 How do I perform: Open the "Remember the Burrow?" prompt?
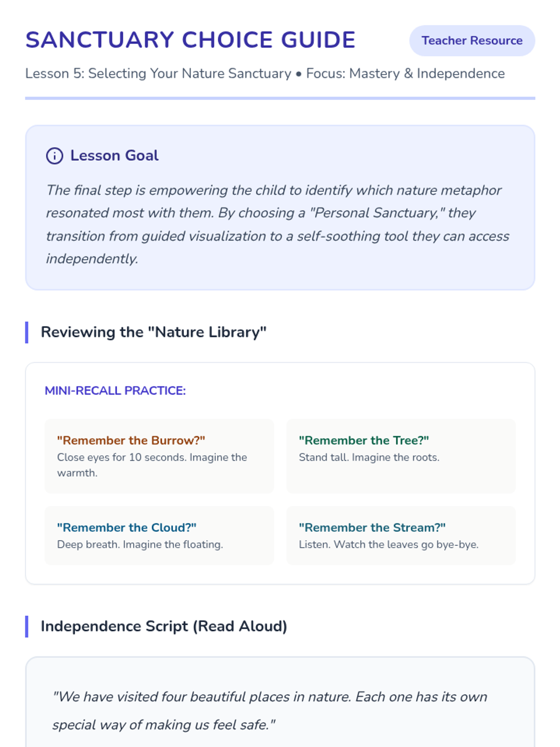pyautogui.click(x=131, y=440)
